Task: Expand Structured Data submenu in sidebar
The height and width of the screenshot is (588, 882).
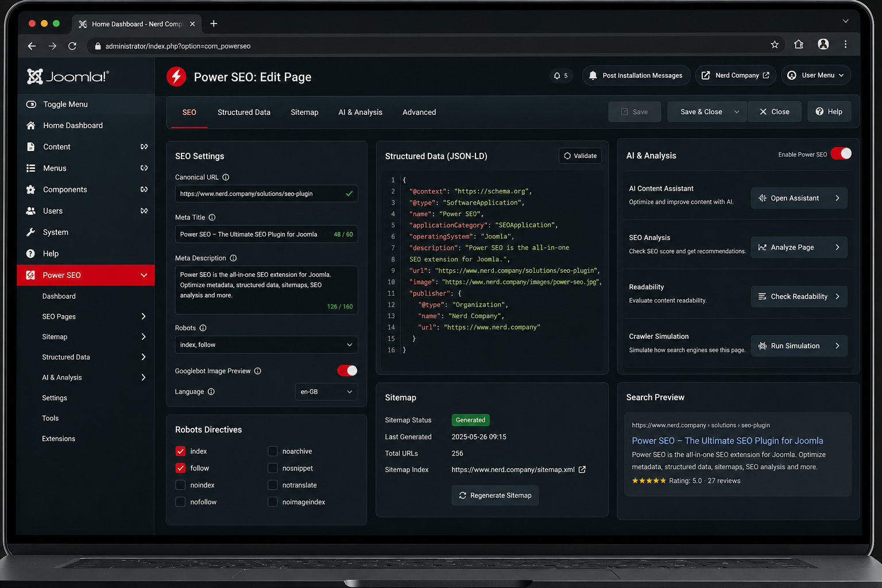Action: point(144,357)
